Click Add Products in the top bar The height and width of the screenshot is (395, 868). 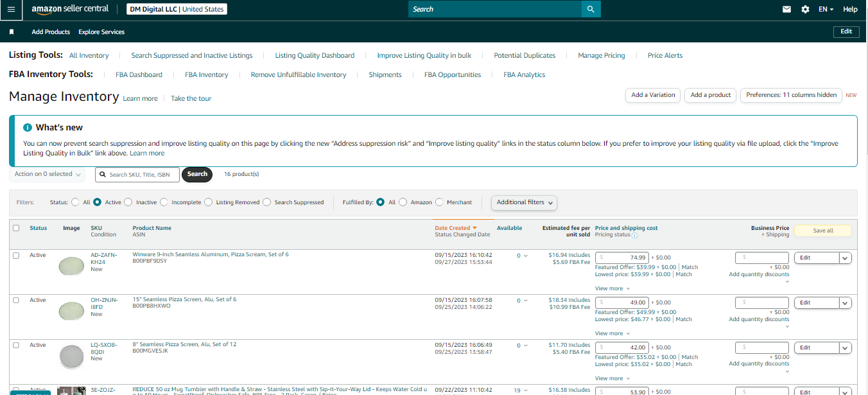coord(51,32)
